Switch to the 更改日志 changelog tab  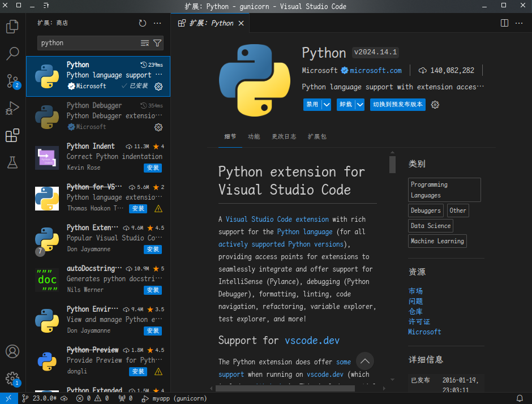(284, 137)
